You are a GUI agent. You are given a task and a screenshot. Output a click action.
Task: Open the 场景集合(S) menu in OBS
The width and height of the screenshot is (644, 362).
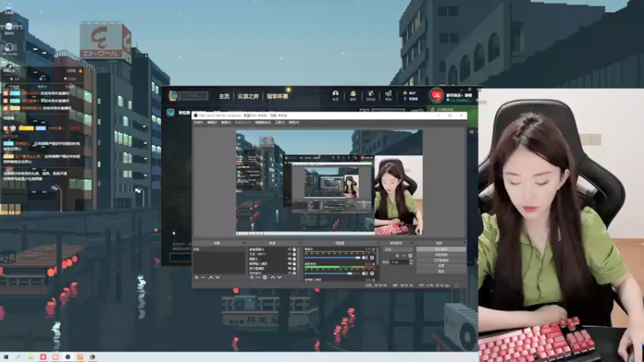[x=263, y=122]
